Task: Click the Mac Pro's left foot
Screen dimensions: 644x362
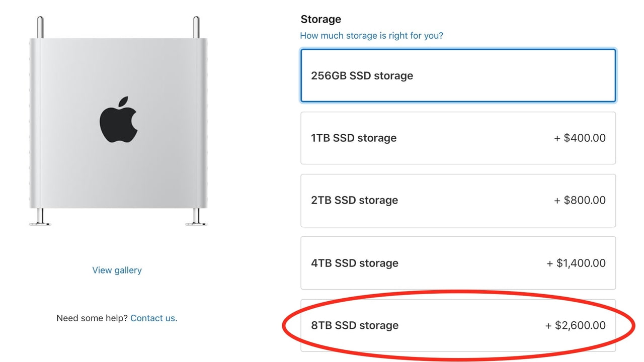Action: click(x=39, y=217)
